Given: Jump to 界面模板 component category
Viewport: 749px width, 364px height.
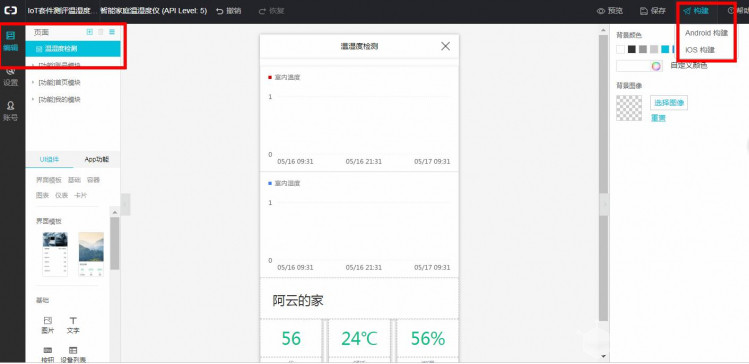Looking at the screenshot, I should pyautogui.click(x=49, y=180).
